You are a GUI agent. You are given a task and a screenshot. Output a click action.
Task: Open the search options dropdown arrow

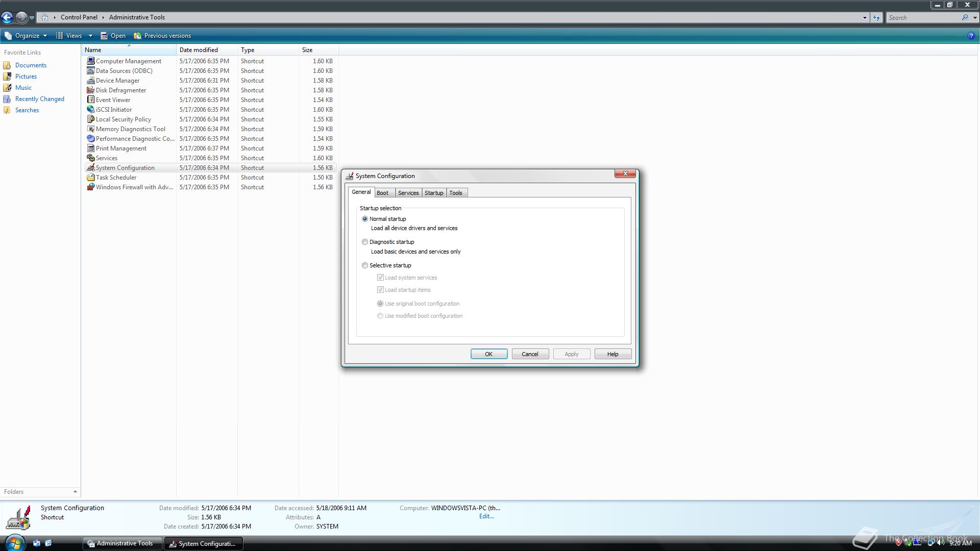coord(975,17)
